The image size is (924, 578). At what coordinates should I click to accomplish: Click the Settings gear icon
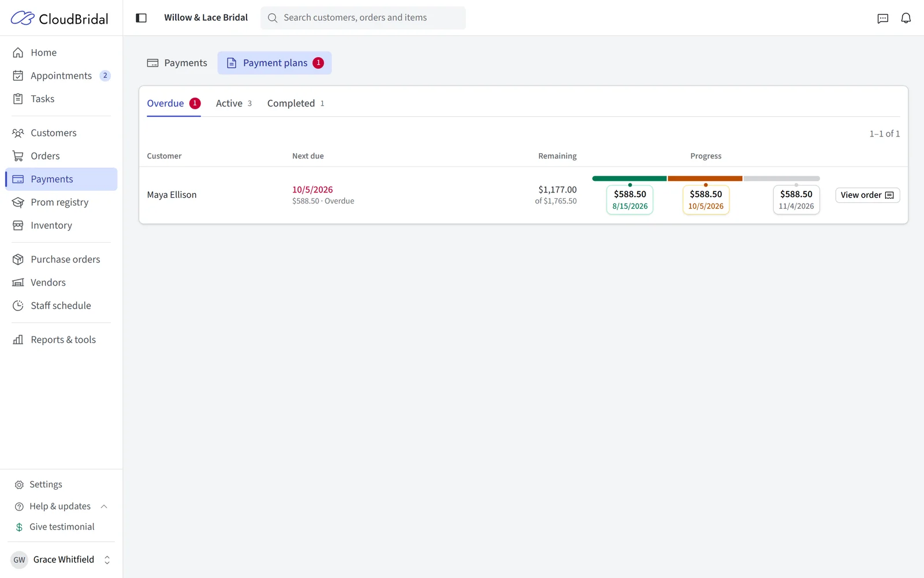click(x=19, y=485)
